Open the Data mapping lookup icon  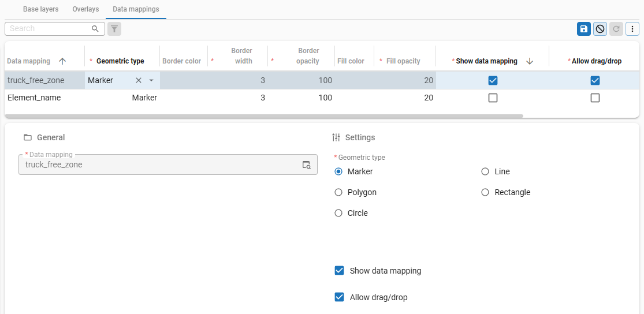pos(307,165)
